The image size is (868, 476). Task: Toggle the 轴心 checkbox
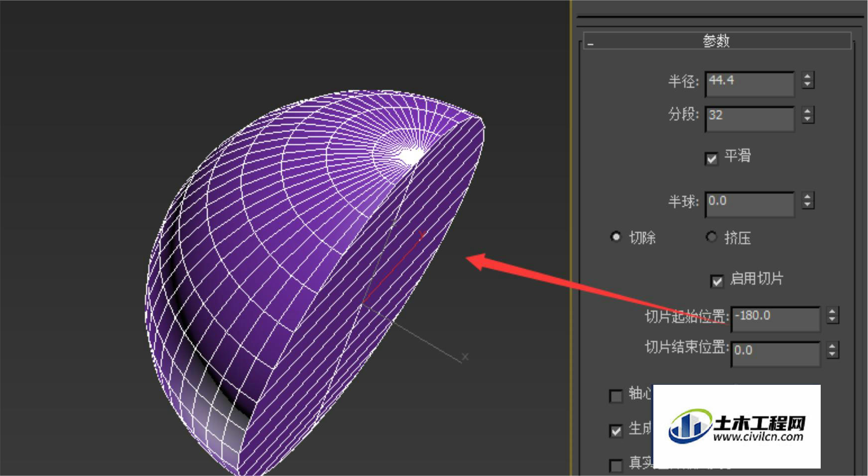click(x=616, y=396)
